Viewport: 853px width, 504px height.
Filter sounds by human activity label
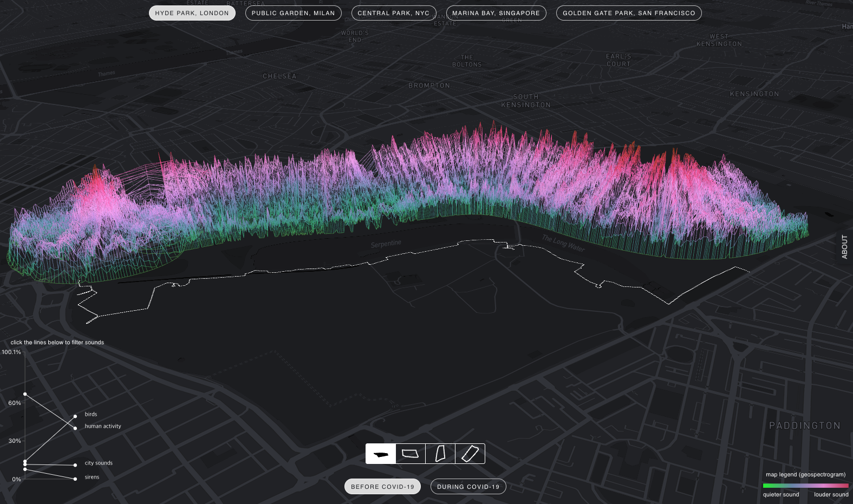pos(103,426)
